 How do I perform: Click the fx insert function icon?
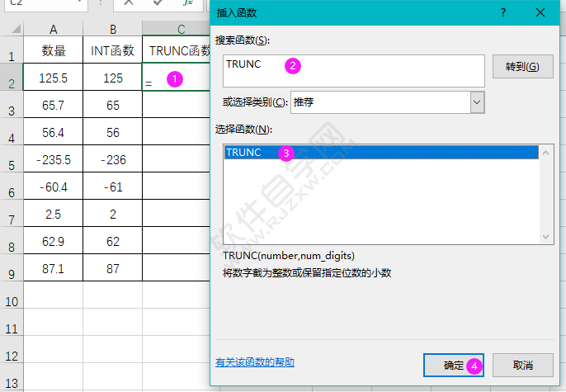(x=187, y=3)
